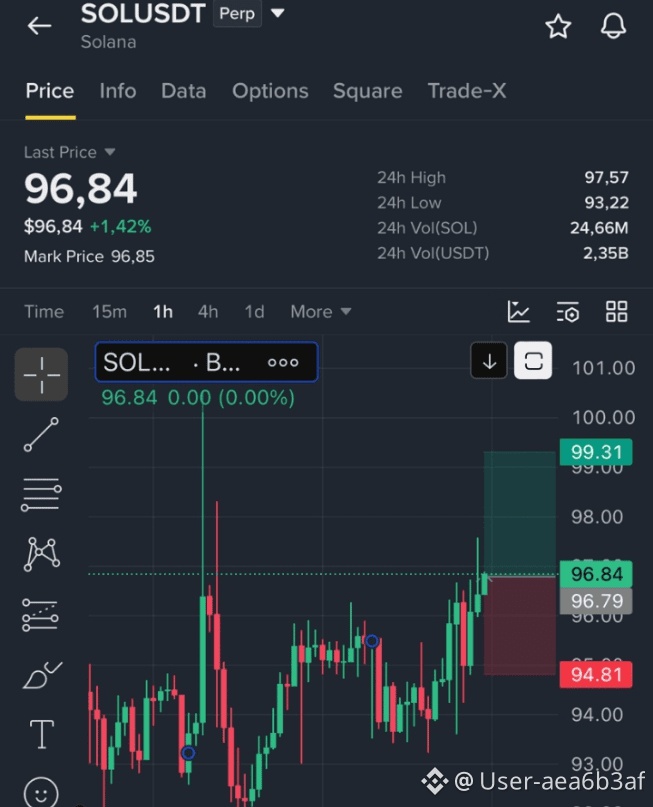
Task: Select the long position forecasting tool
Action: [40, 615]
